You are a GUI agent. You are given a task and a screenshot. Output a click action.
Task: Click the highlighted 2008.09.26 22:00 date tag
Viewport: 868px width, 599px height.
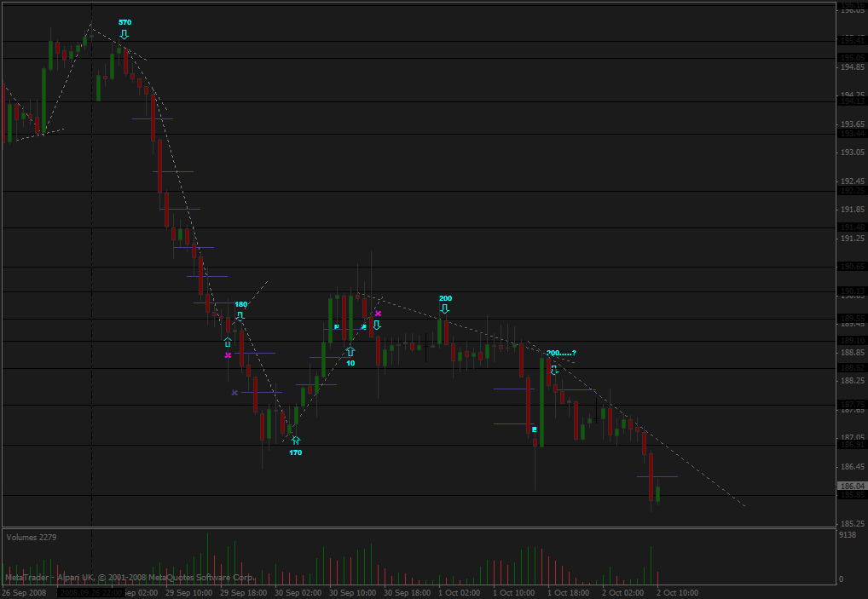point(90,592)
